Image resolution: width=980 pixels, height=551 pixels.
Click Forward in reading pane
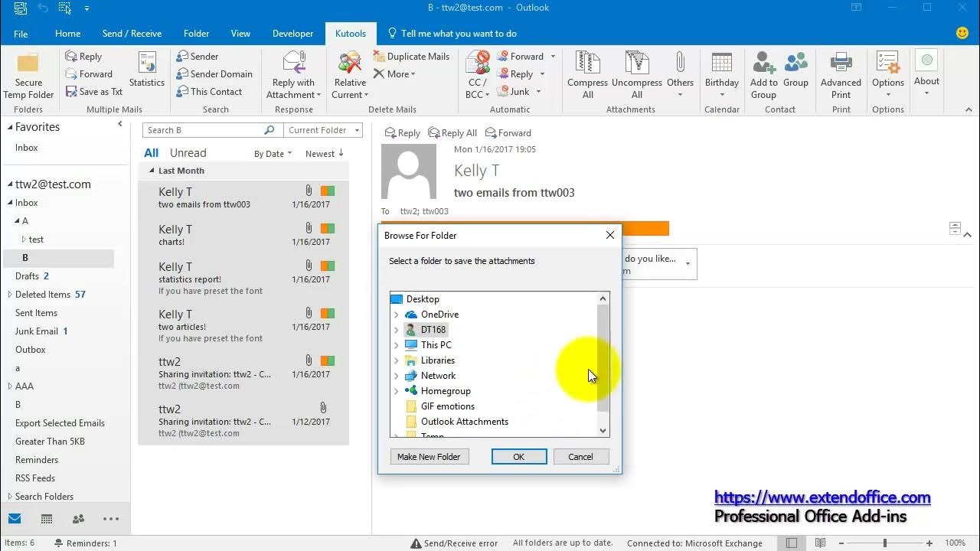[x=508, y=132]
